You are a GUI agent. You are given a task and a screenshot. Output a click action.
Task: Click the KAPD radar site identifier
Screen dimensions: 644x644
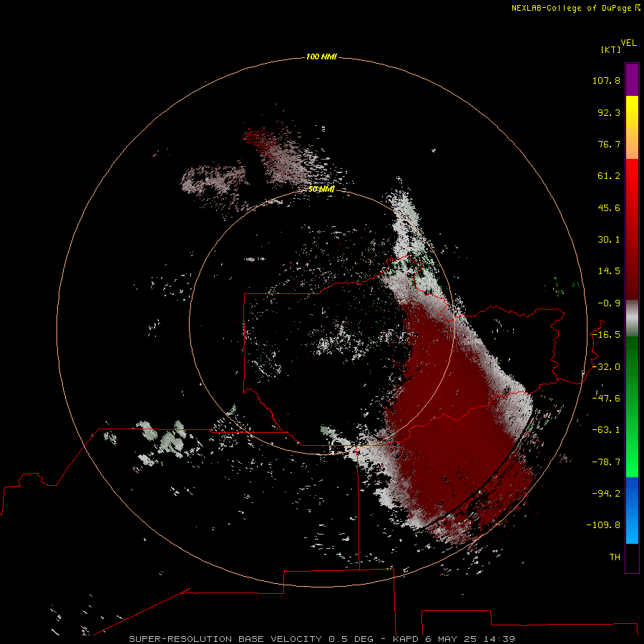click(x=406, y=639)
